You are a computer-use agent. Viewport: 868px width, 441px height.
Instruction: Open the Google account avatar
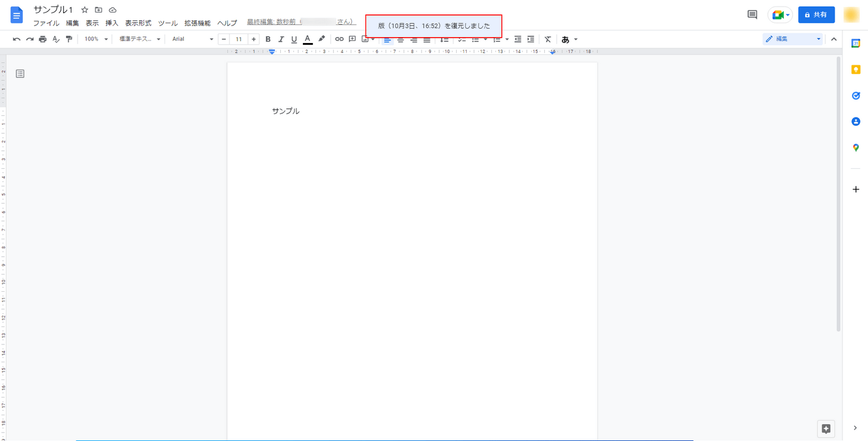click(851, 15)
